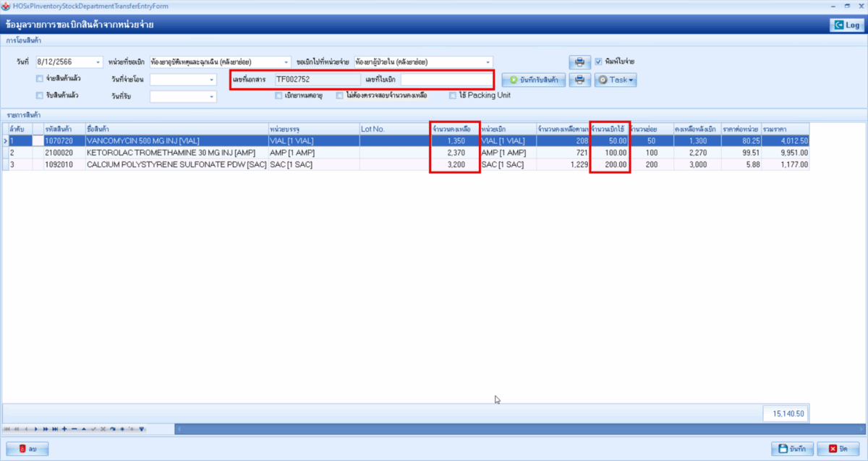The height and width of the screenshot is (461, 868).
Task: Click the เลขที่ใบเบิก input field
Action: (x=446, y=79)
